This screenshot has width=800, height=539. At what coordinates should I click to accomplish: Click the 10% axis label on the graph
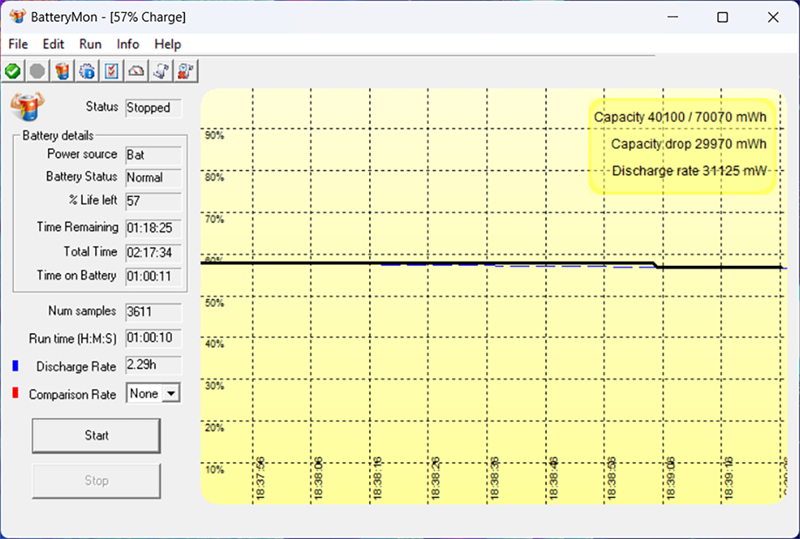[x=214, y=470]
